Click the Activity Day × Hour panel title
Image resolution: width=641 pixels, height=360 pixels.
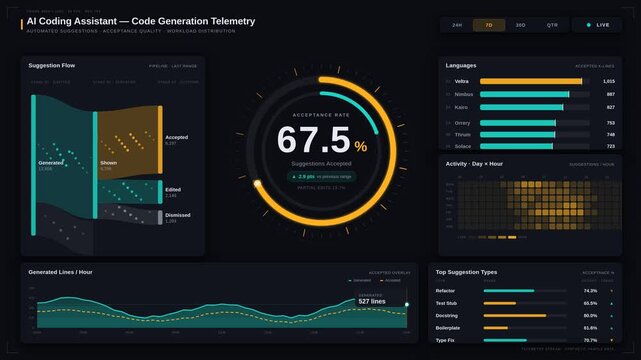pyautogui.click(x=474, y=164)
